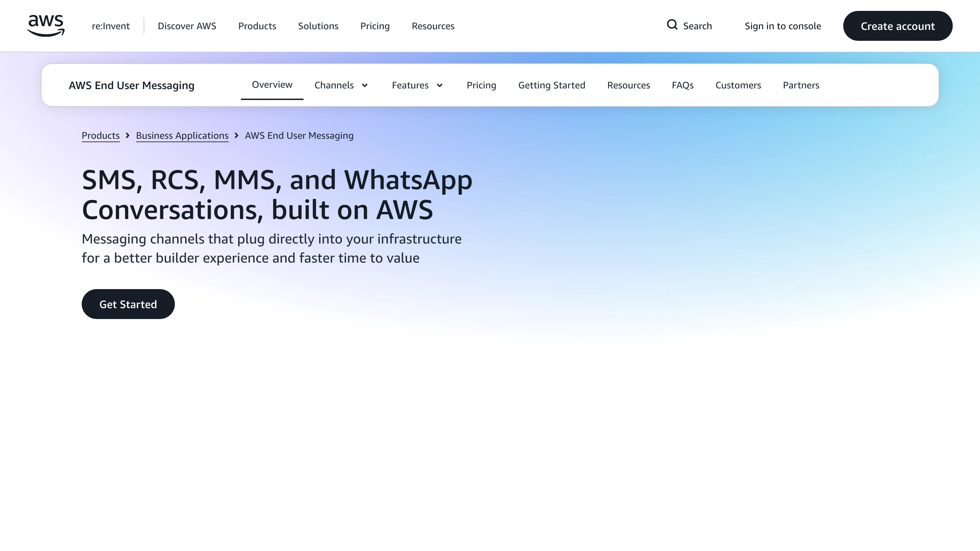Open the re:Invent link

(111, 26)
